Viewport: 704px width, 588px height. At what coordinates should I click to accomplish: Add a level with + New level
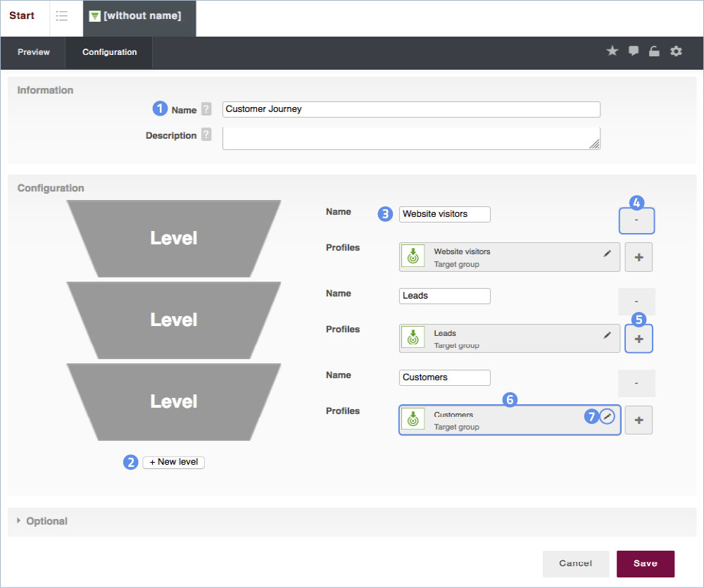pos(173,462)
